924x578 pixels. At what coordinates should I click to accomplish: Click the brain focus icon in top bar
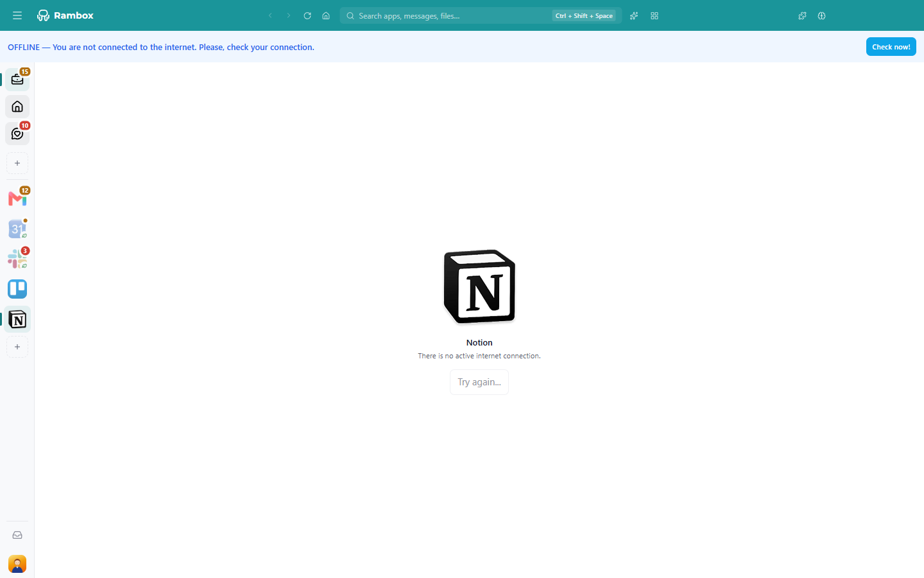pos(821,15)
